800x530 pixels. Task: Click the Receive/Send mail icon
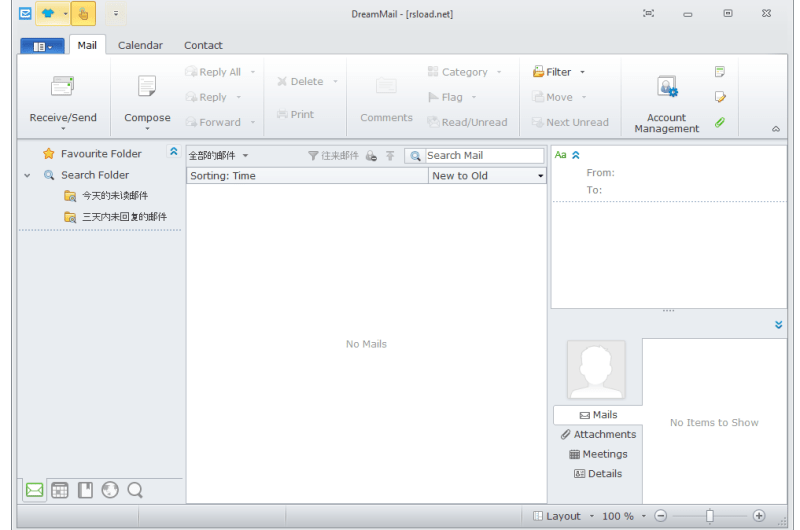pos(63,86)
